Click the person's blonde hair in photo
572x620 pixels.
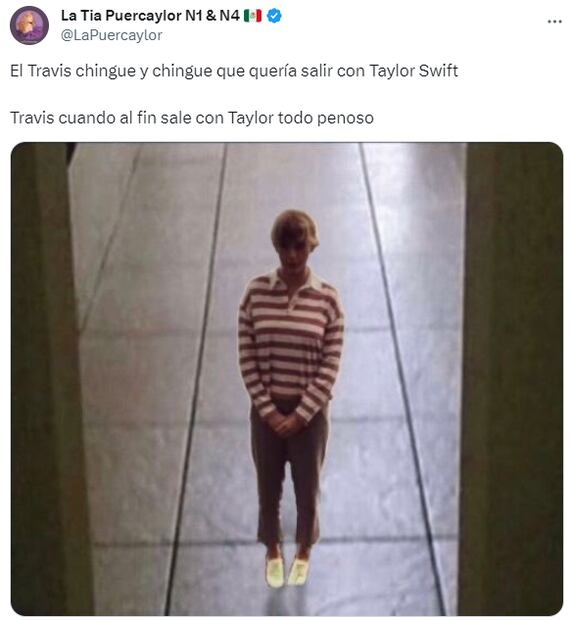[x=295, y=227]
